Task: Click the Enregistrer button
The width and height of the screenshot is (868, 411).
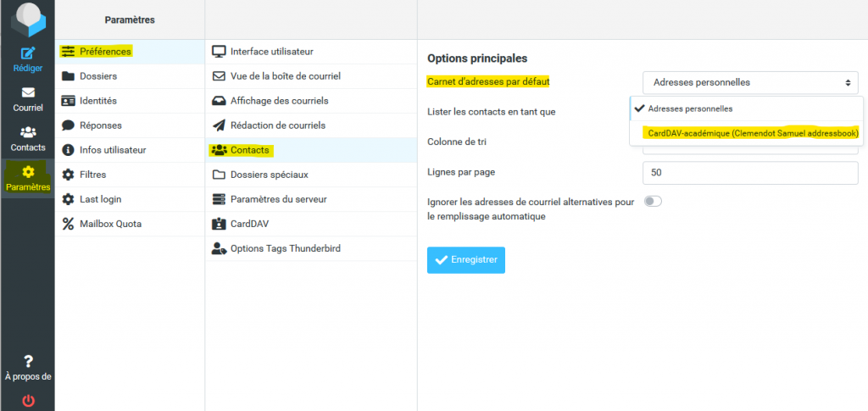Action: 465,260
